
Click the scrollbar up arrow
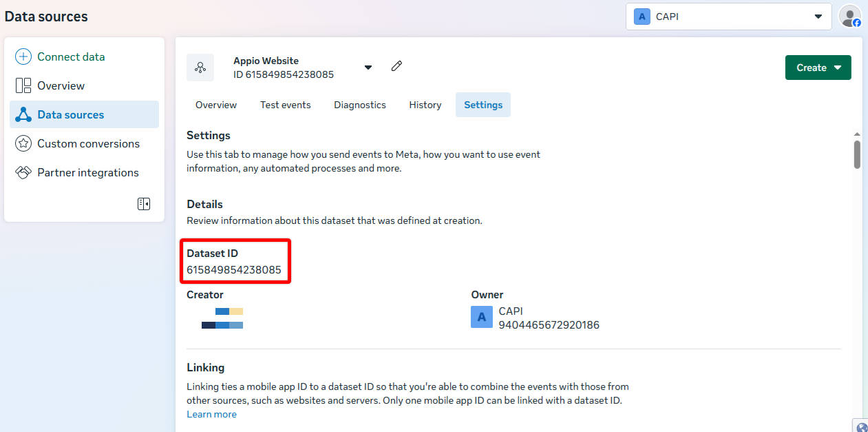coord(857,134)
